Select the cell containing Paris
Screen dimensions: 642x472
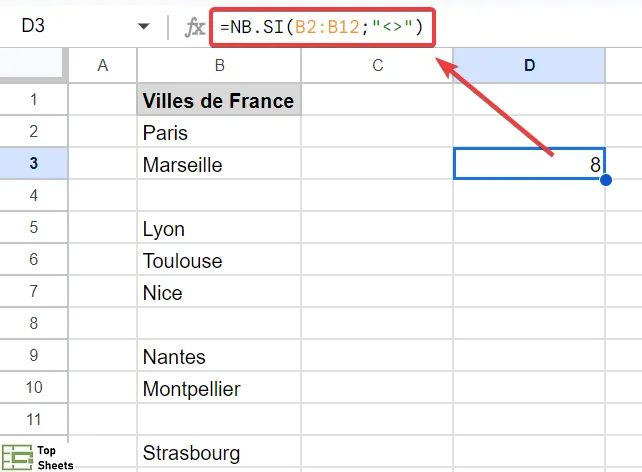tap(219, 132)
